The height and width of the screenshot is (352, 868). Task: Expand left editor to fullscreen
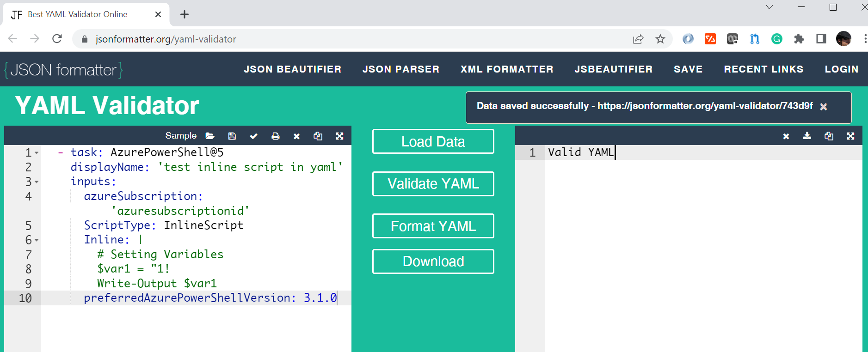[339, 136]
